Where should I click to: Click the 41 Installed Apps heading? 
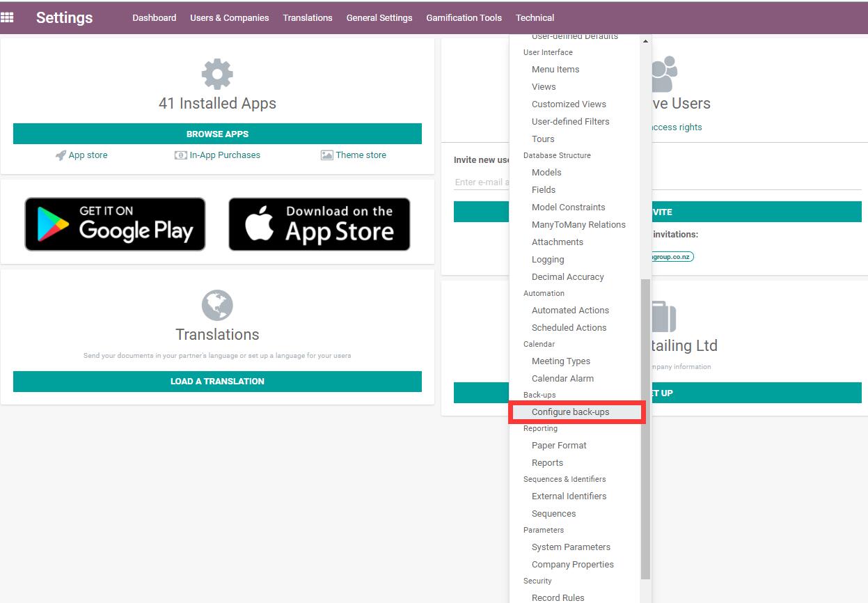[217, 104]
